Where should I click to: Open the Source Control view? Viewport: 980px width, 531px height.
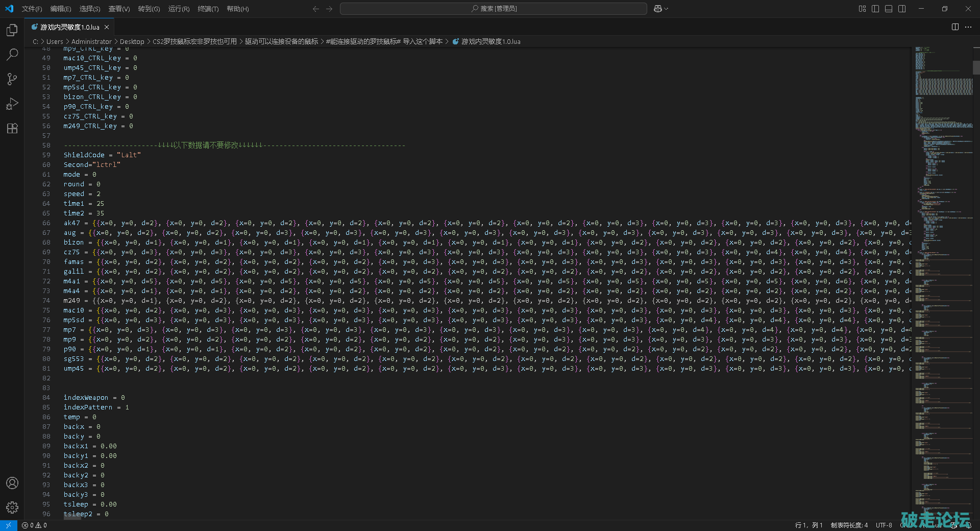point(12,79)
